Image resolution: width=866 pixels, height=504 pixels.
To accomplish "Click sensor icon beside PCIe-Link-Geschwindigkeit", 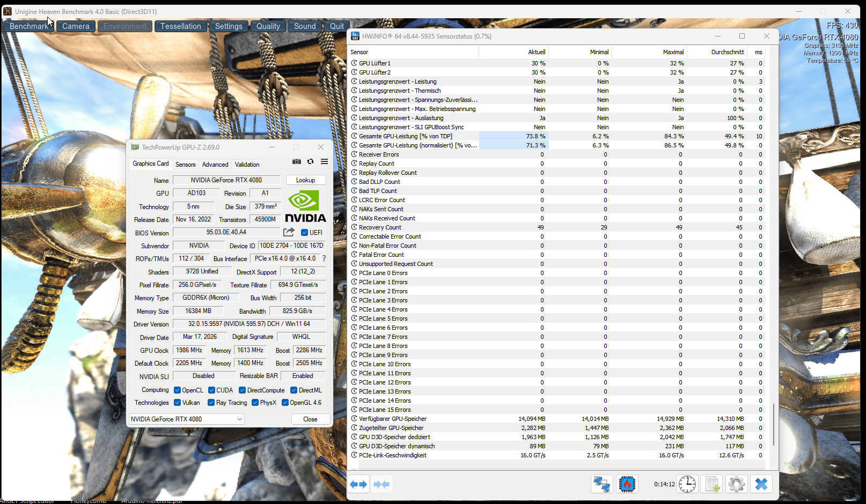I will click(x=354, y=455).
